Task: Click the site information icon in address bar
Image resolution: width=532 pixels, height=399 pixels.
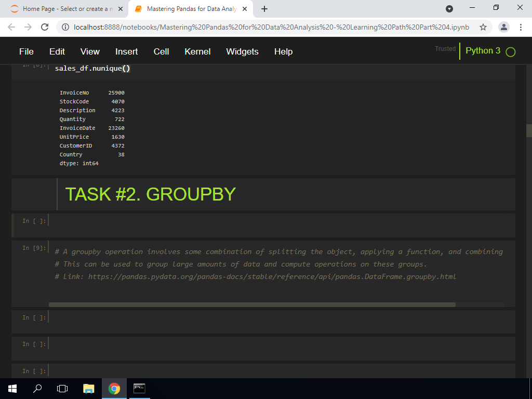Action: (x=65, y=27)
